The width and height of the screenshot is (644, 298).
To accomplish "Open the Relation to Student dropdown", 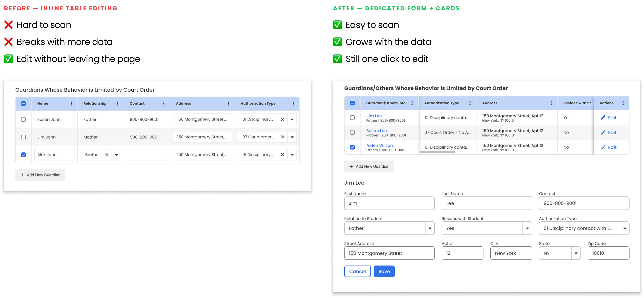I will (x=430, y=228).
